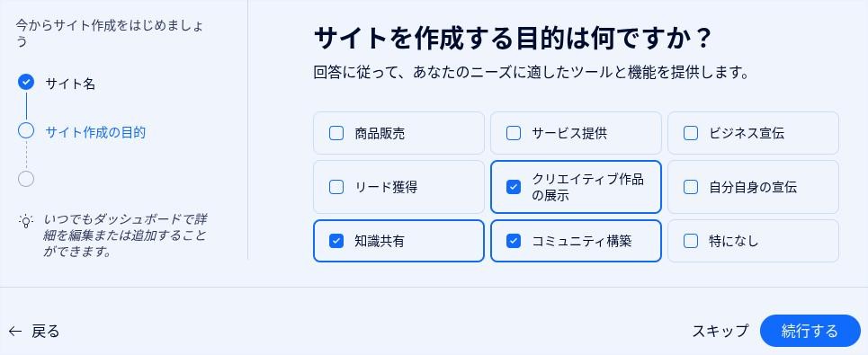
Task: Click the current step circle for サイト作成の目的
Action: [26, 130]
